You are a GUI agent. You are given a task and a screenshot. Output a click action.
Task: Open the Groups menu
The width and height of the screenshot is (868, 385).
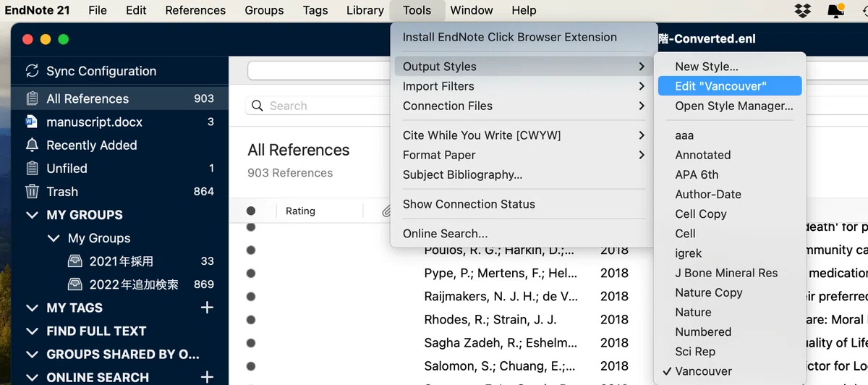[264, 10]
